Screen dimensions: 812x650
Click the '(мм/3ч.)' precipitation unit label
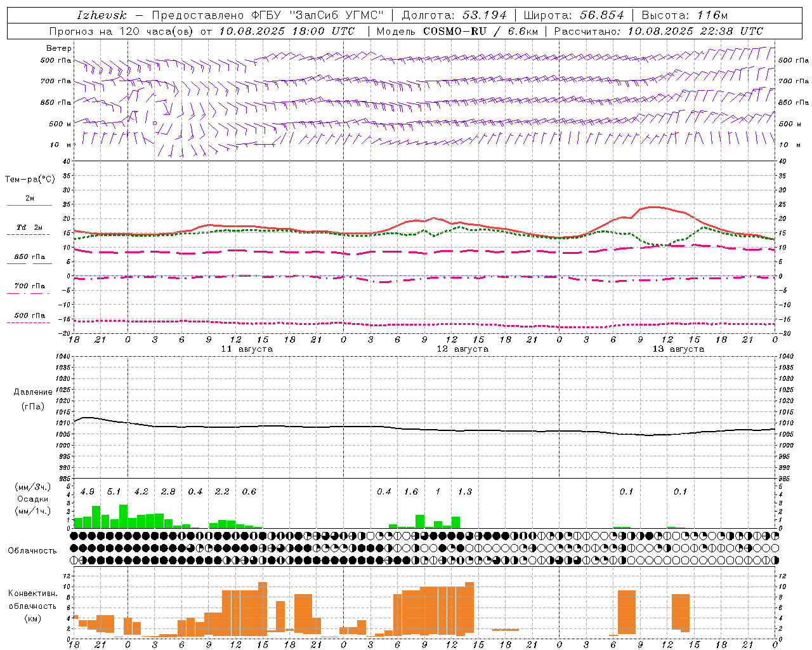point(33,487)
